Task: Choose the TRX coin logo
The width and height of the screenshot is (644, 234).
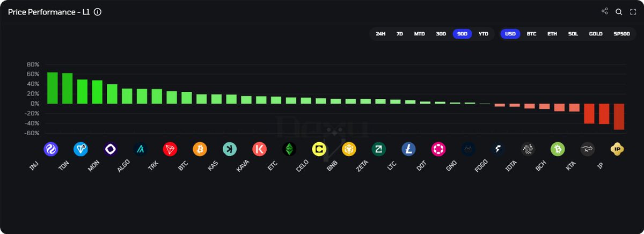Action: (170, 149)
